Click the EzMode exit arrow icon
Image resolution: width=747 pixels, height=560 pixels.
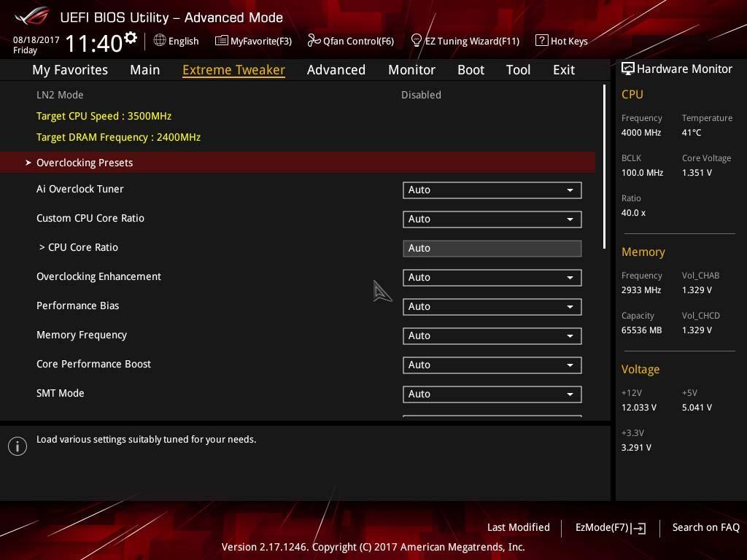[639, 528]
